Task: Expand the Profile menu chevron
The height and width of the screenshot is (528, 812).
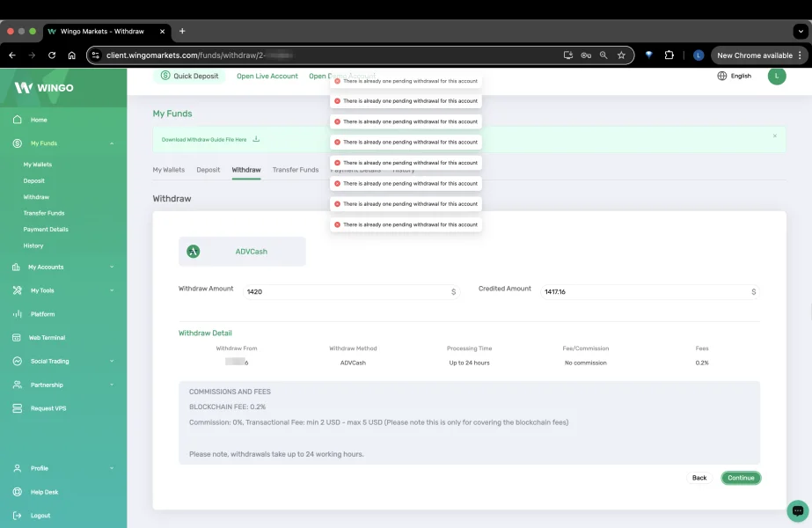Action: (112, 468)
